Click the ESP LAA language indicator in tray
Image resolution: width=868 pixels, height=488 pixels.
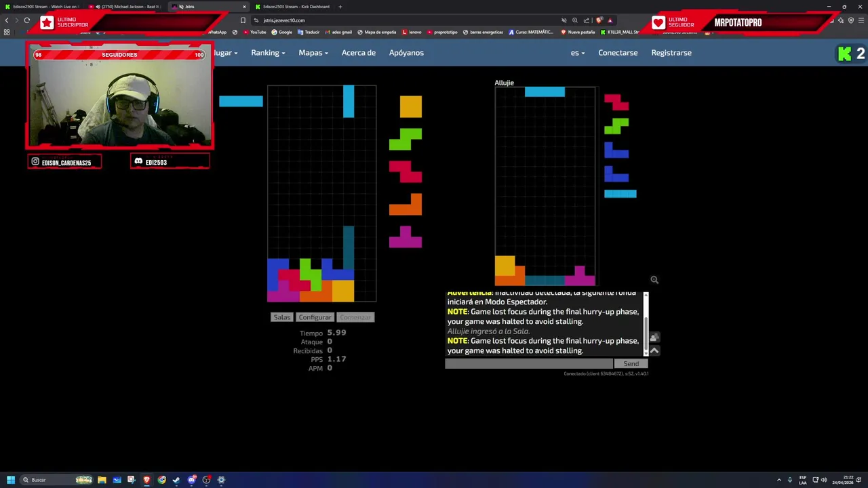tap(803, 480)
